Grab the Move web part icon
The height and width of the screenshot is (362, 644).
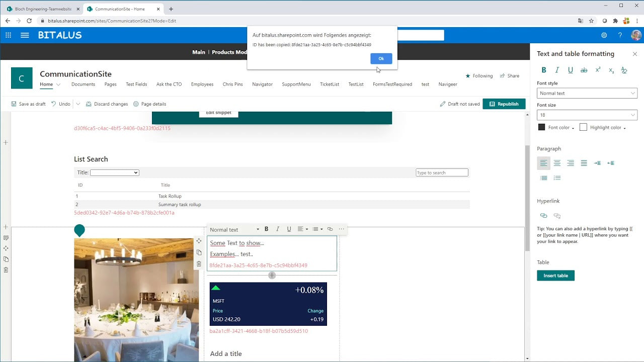(x=199, y=241)
